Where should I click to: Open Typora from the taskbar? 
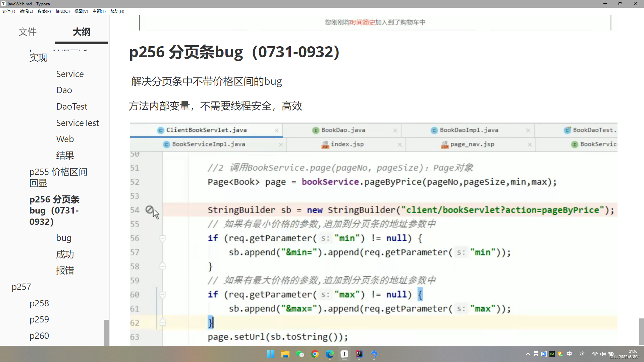click(x=344, y=354)
